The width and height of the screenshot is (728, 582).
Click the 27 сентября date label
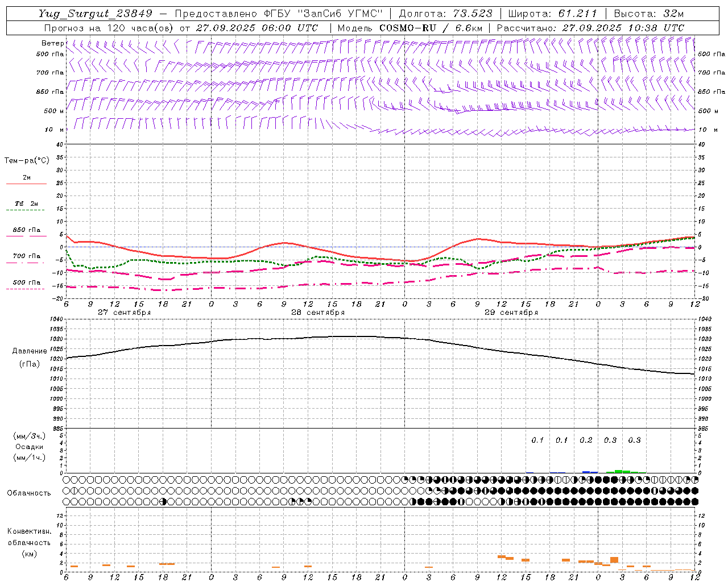[125, 313]
